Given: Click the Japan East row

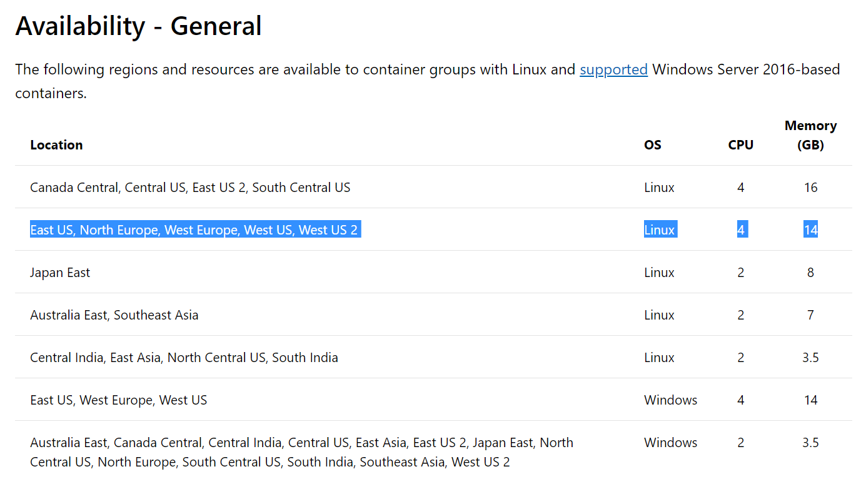Looking at the screenshot, I should click(x=60, y=272).
